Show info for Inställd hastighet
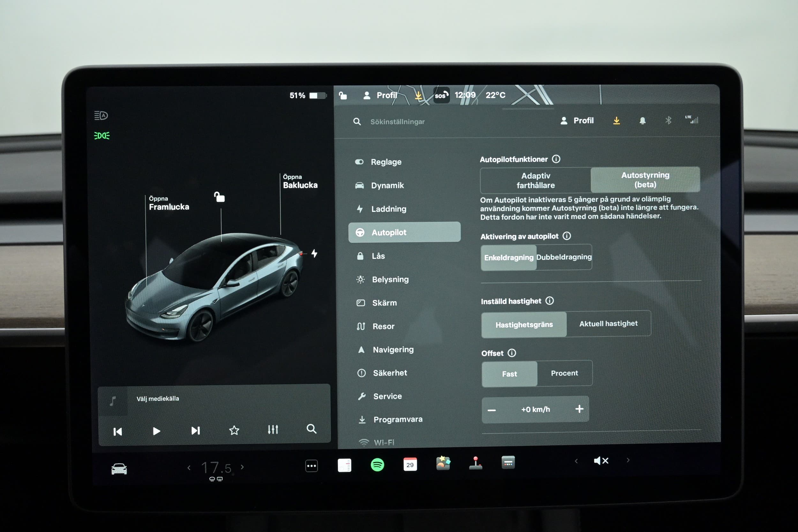Image resolution: width=798 pixels, height=532 pixels. click(549, 301)
